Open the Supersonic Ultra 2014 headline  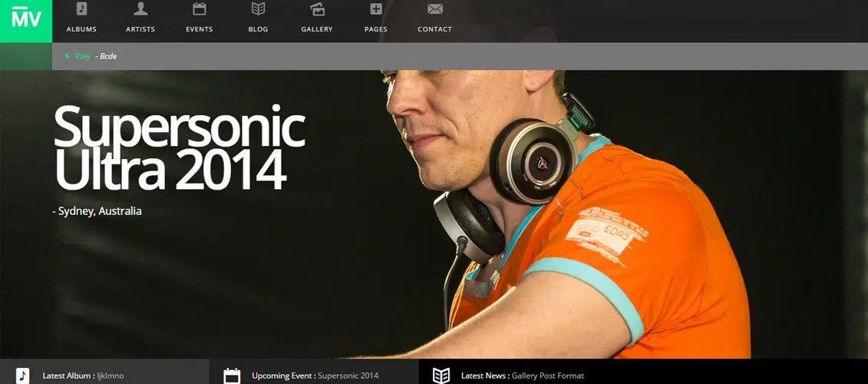tap(178, 147)
